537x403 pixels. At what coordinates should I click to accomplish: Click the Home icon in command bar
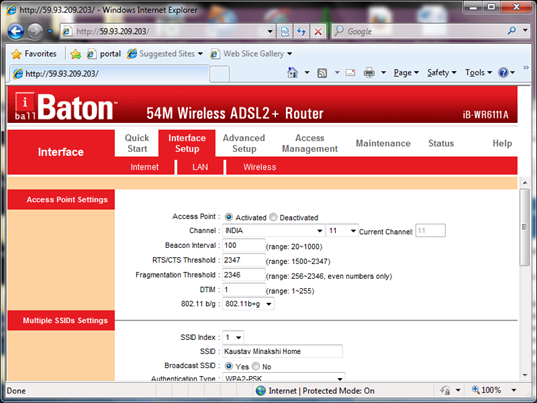pos(292,73)
